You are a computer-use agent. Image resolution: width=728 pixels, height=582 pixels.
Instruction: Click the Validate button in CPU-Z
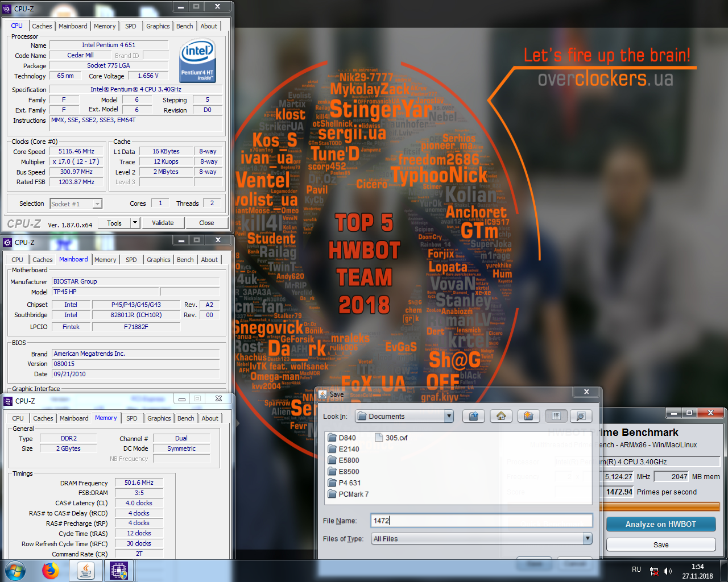(163, 223)
